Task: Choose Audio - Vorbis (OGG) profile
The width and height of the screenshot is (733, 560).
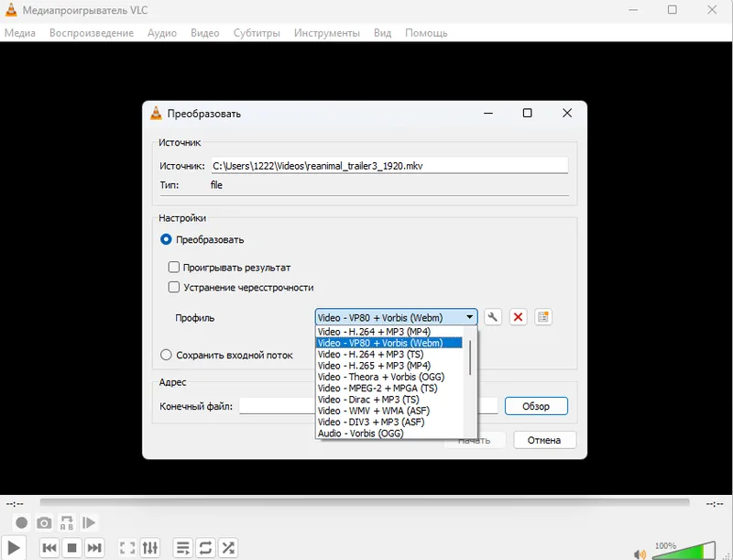Action: (388, 433)
